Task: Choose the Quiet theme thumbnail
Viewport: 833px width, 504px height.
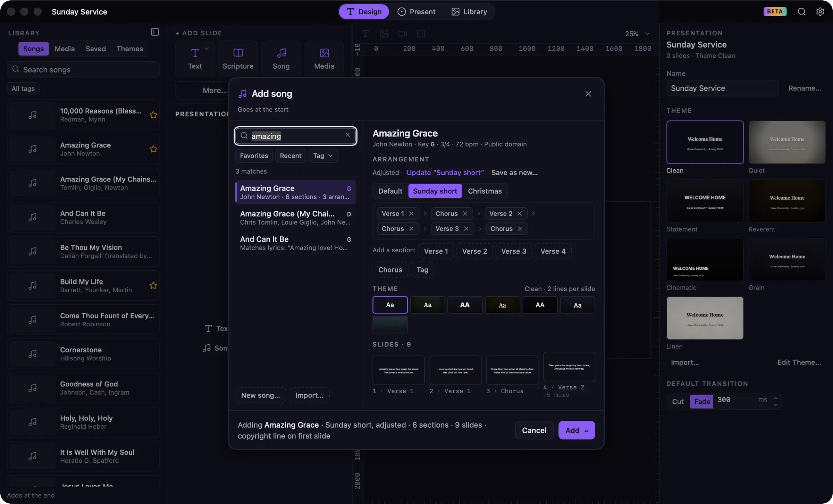Action: 787,142
